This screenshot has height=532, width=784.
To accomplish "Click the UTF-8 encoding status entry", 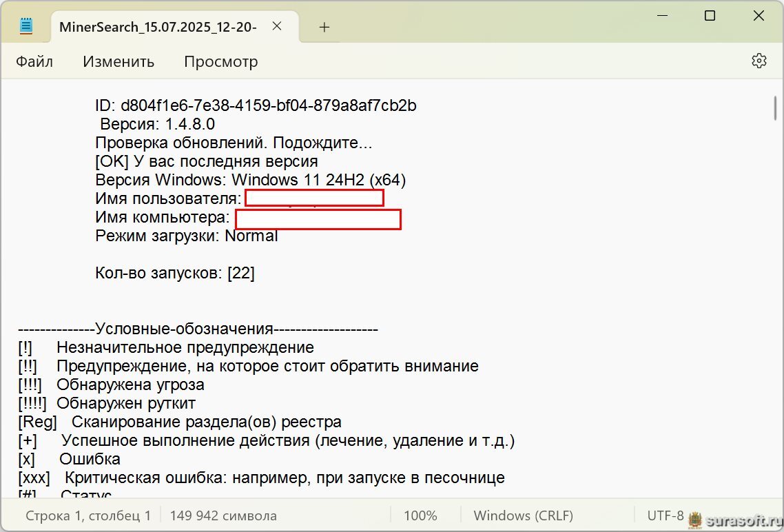I will point(666,515).
